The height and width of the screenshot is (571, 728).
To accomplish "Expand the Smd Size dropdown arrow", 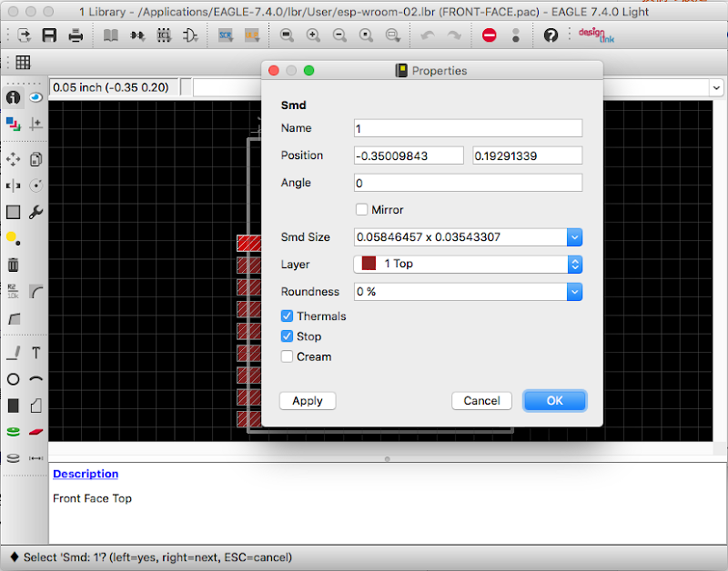I will 574,237.
